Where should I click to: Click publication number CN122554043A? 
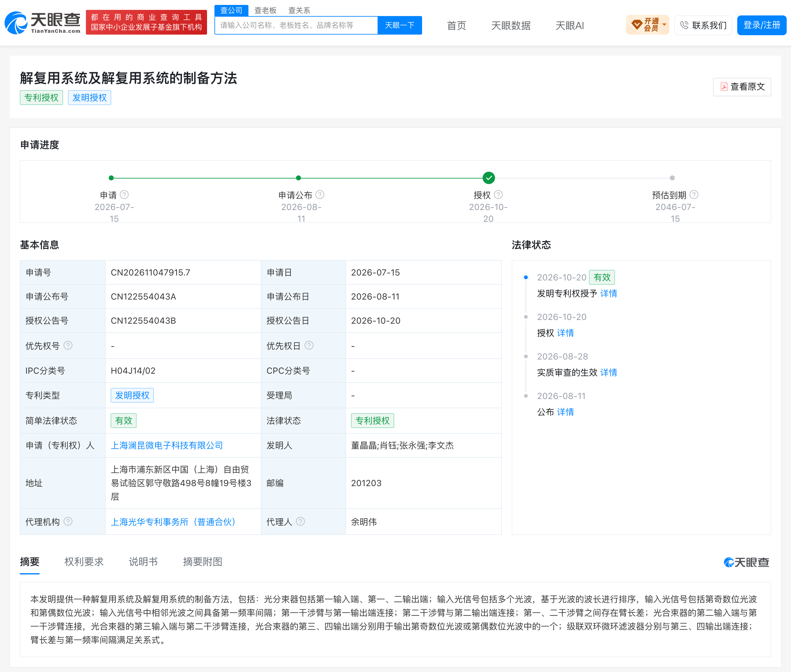pos(143,297)
